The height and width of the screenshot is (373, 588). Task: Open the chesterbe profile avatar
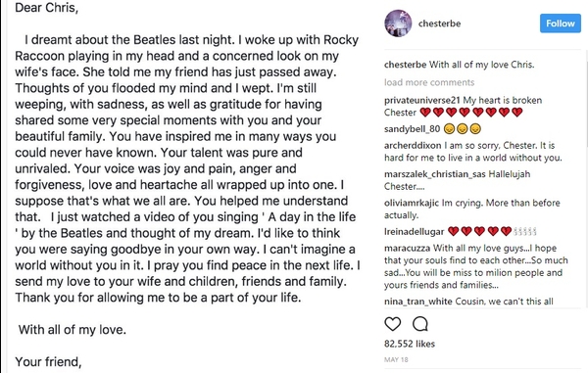(x=398, y=23)
